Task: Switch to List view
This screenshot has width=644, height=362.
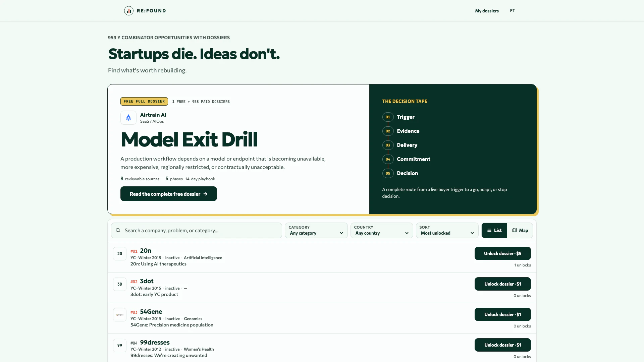Action: point(494,230)
